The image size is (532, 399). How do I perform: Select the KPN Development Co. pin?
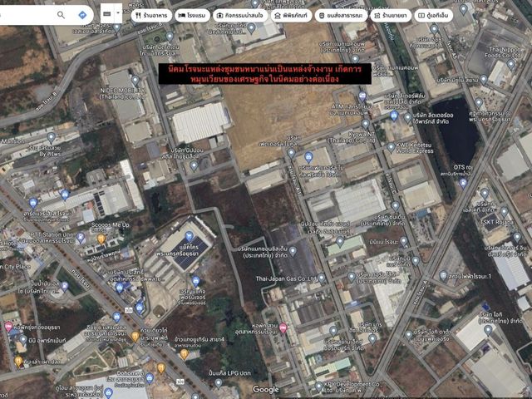click(318, 387)
